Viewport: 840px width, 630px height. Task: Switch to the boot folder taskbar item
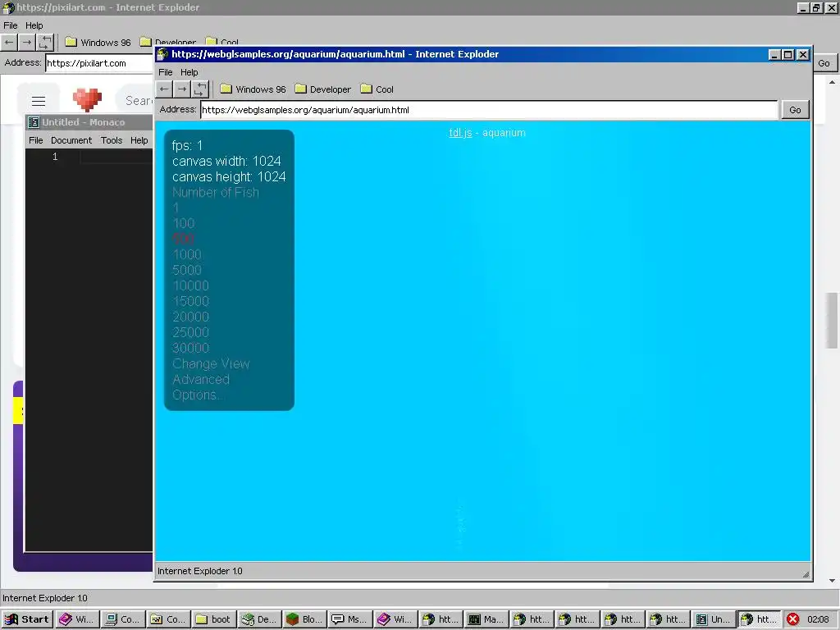coord(213,619)
